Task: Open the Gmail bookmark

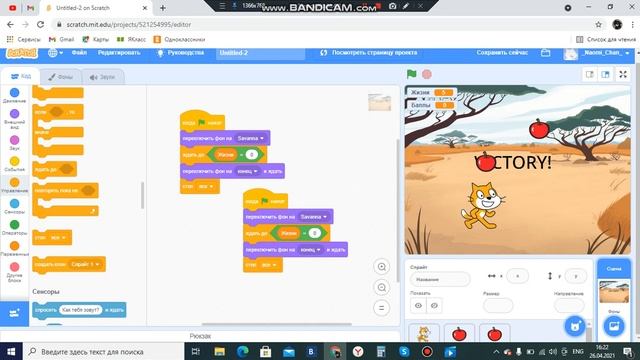Action: [x=61, y=39]
